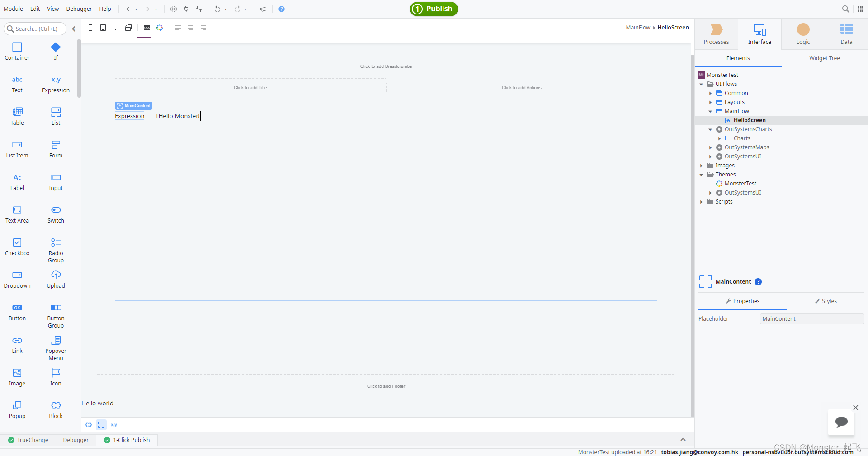Open the CSS style sheet editor
The height and width of the screenshot is (456, 868).
(147, 28)
